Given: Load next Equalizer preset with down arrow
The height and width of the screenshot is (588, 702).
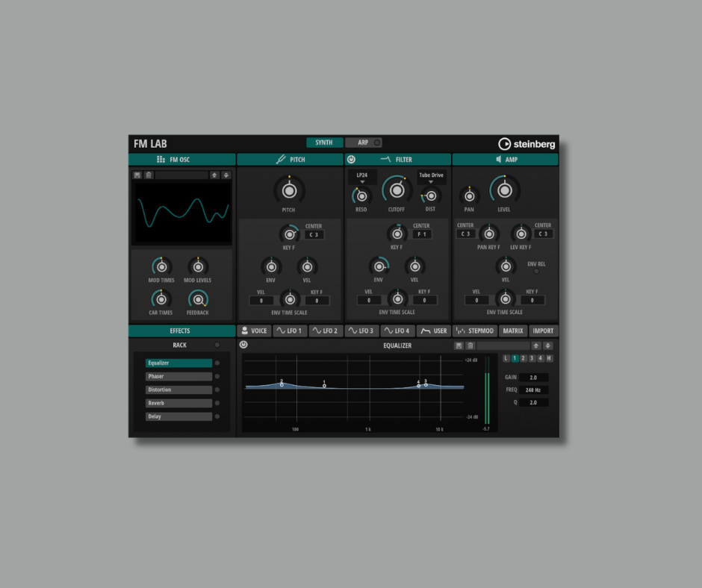Looking at the screenshot, I should (x=547, y=345).
